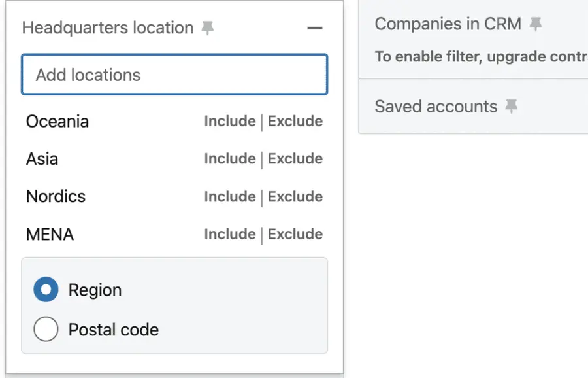This screenshot has width=588, height=378.
Task: Expand the Saved accounts section
Action: tap(435, 106)
